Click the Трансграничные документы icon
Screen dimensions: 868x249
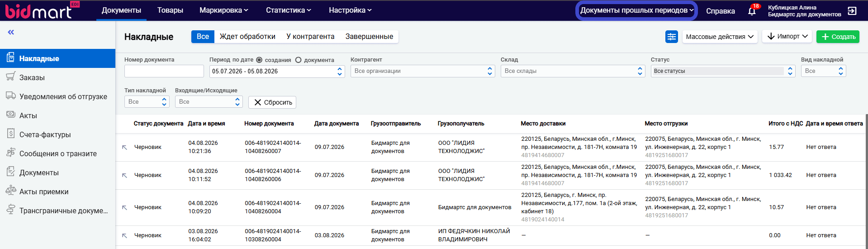click(10, 210)
